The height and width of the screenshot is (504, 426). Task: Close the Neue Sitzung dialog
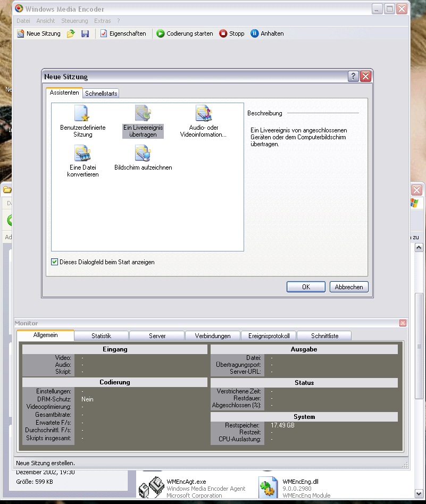point(365,77)
